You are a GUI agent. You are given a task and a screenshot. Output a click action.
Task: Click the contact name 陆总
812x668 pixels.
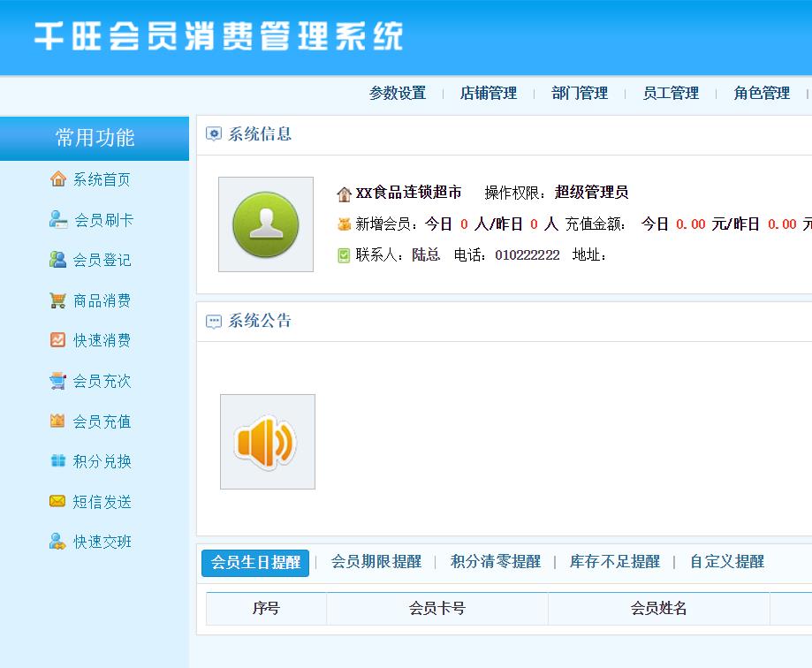[x=426, y=254]
